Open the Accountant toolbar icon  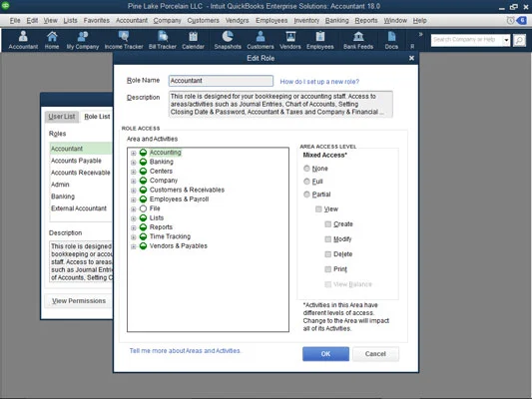pyautogui.click(x=23, y=40)
